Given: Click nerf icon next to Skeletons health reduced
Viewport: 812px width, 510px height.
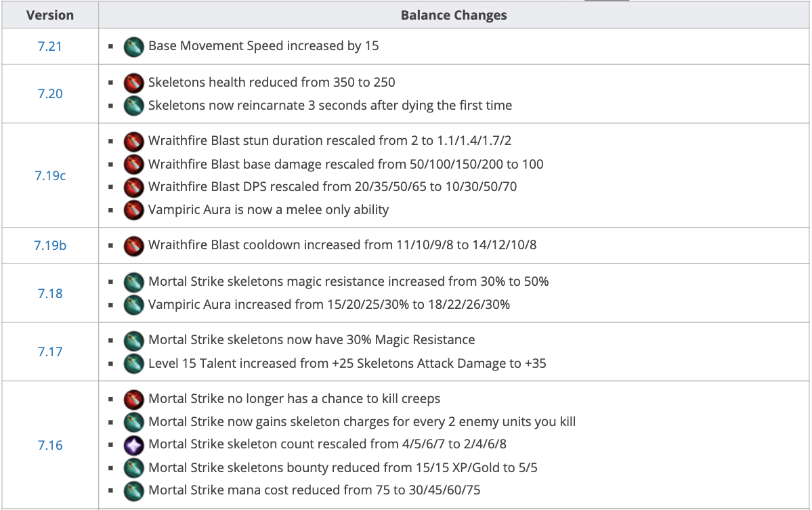Looking at the screenshot, I should tap(134, 83).
